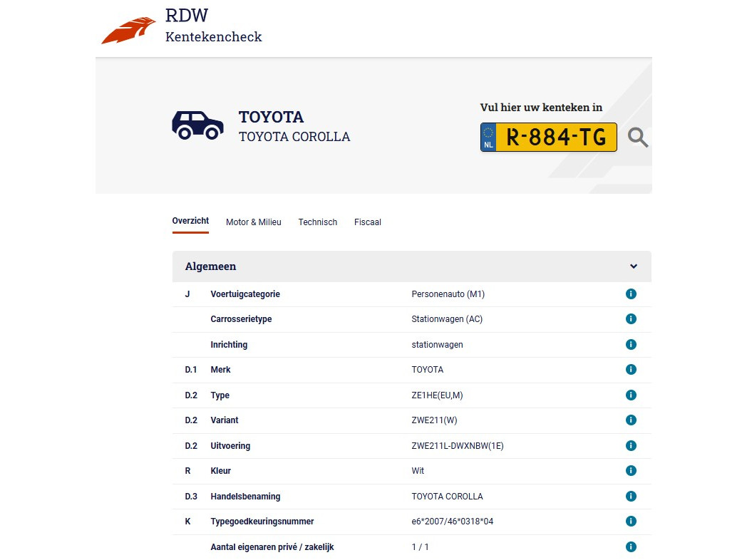
Task: Open info icon for Merk
Action: click(x=631, y=370)
